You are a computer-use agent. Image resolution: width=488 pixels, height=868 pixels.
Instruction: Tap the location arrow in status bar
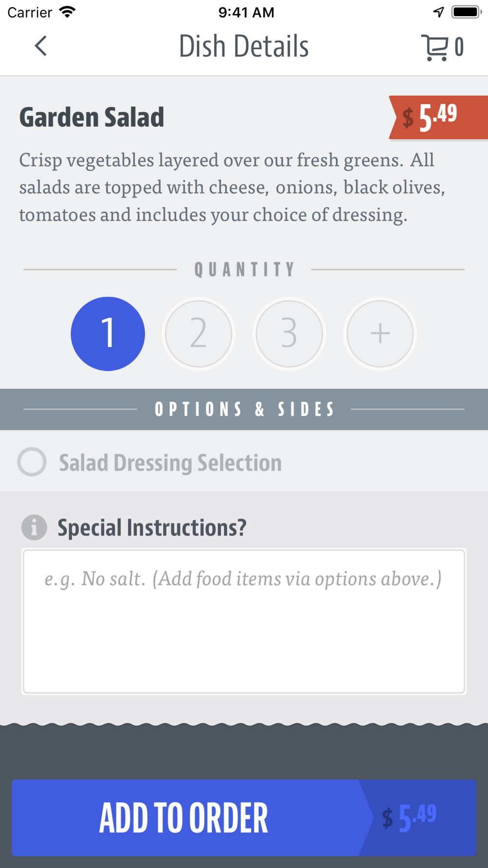click(x=439, y=12)
